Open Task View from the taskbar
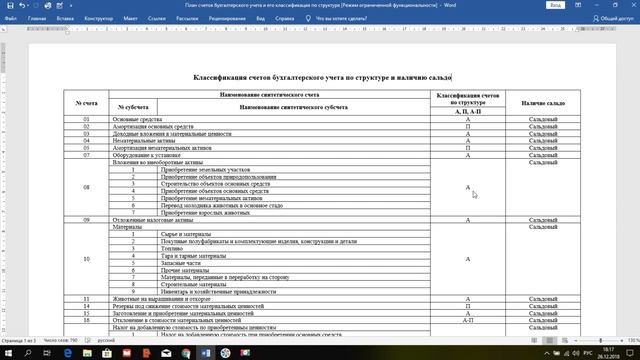Screen dimensions: 640x360 (x=47, y=353)
